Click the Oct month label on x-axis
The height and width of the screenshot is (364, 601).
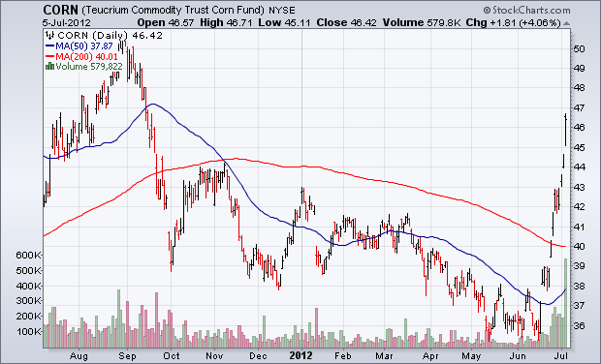(x=172, y=356)
